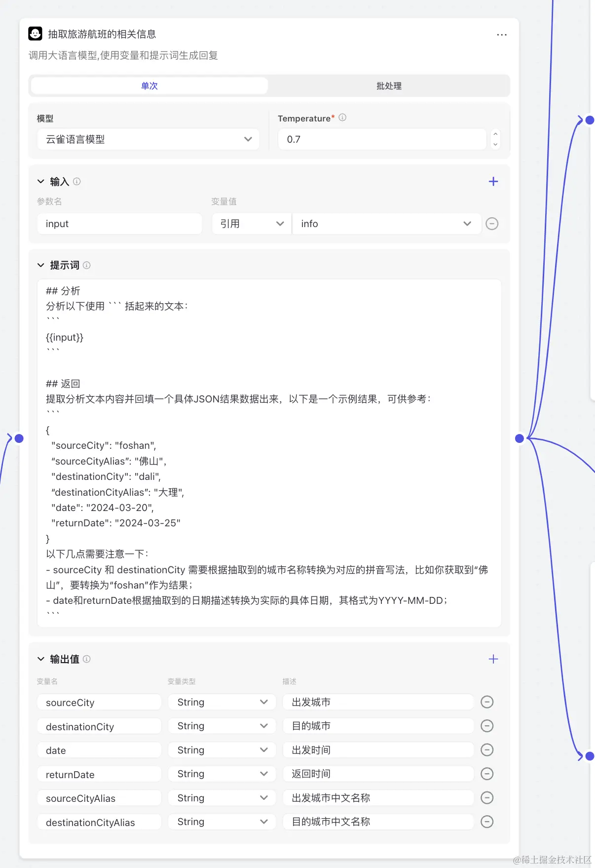The width and height of the screenshot is (595, 868).
Task: Click the 出发城市 description field
Action: point(378,702)
